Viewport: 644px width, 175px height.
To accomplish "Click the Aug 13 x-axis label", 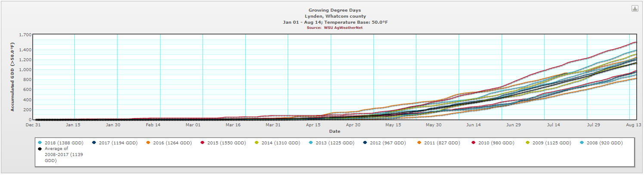I will pos(634,125).
